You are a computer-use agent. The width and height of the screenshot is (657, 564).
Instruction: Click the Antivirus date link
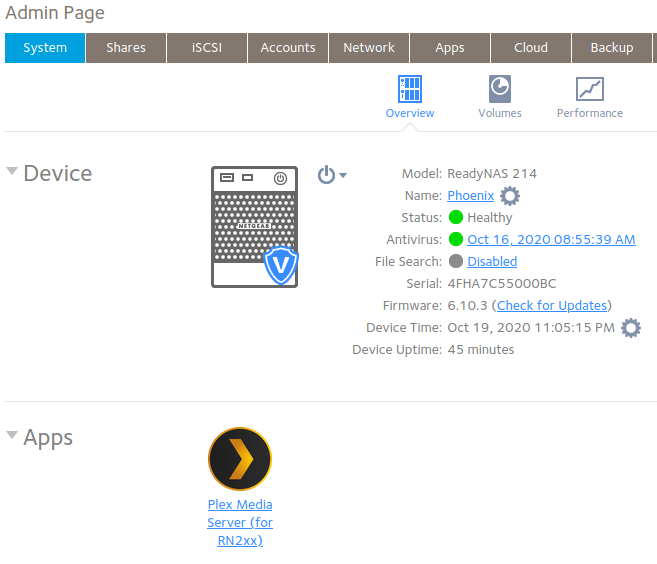tap(551, 240)
